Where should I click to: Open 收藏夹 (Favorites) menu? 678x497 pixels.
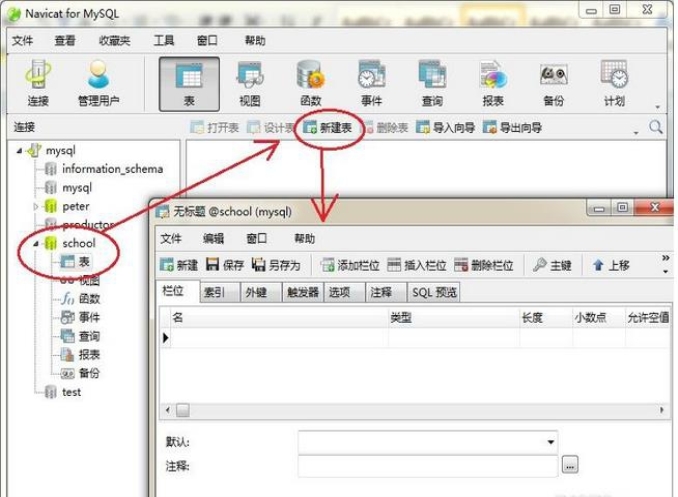click(x=114, y=41)
